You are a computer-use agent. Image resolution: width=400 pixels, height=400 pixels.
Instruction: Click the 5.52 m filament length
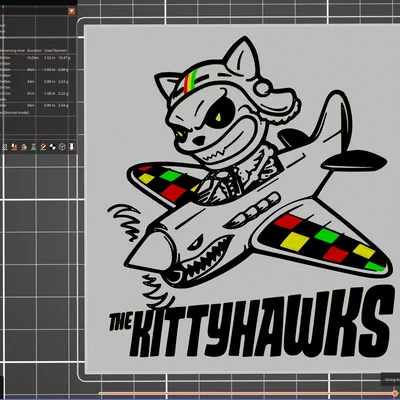pyautogui.click(x=50, y=58)
